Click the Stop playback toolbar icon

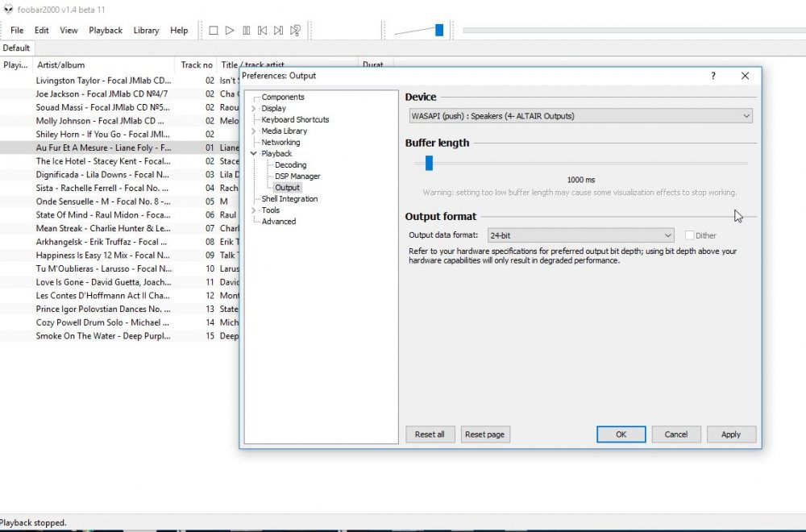tap(214, 31)
